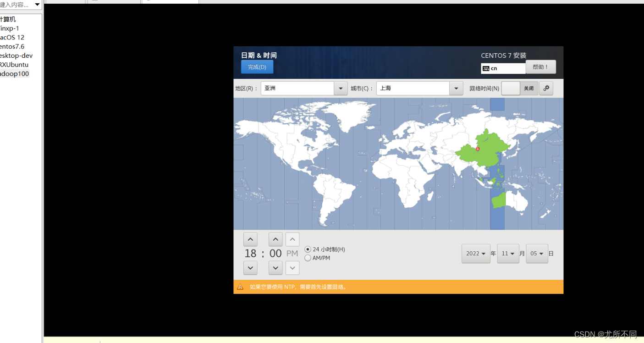This screenshot has width=644, height=343.
Task: Select the Ubuntu virtual machine in sidebar
Action: click(x=14, y=65)
